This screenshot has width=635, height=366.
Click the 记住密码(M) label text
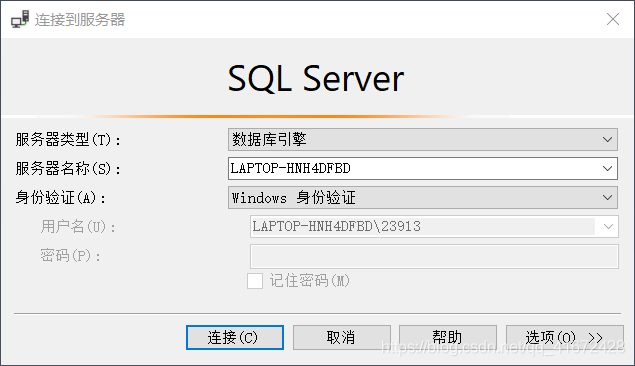point(309,281)
